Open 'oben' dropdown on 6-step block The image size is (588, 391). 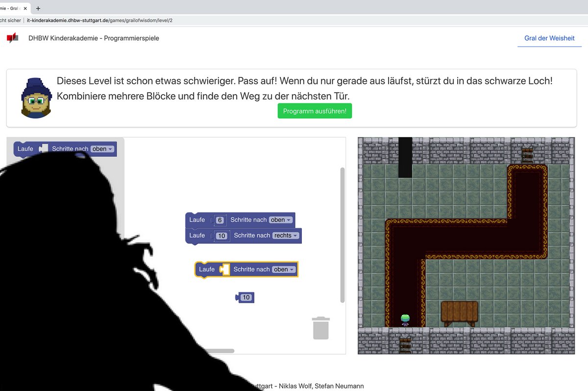[281, 220]
